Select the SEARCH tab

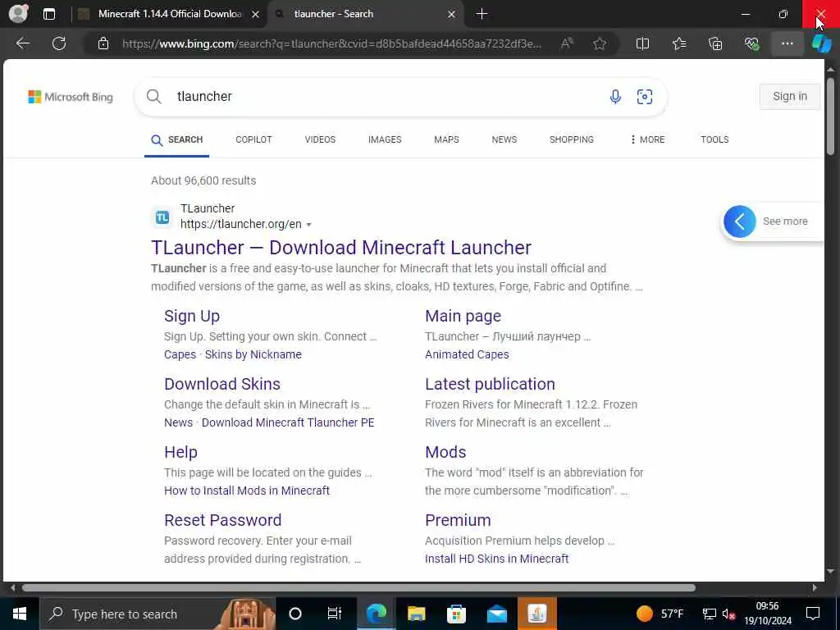click(x=177, y=139)
